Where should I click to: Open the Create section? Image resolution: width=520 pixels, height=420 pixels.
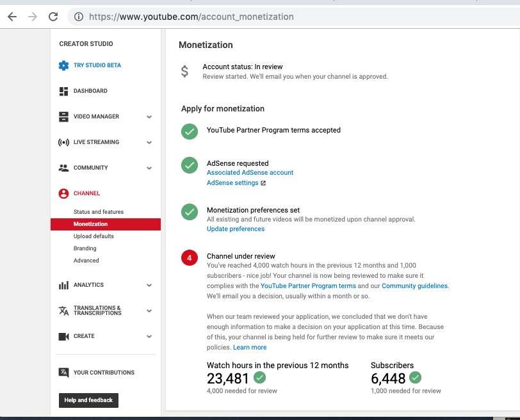click(84, 336)
